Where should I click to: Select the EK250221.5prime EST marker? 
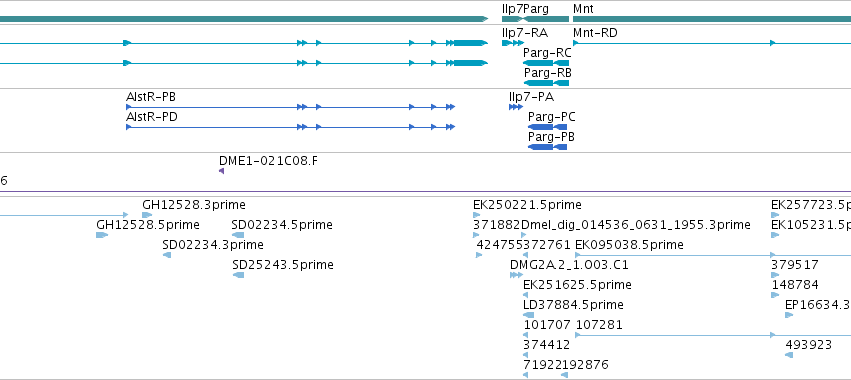[477, 215]
